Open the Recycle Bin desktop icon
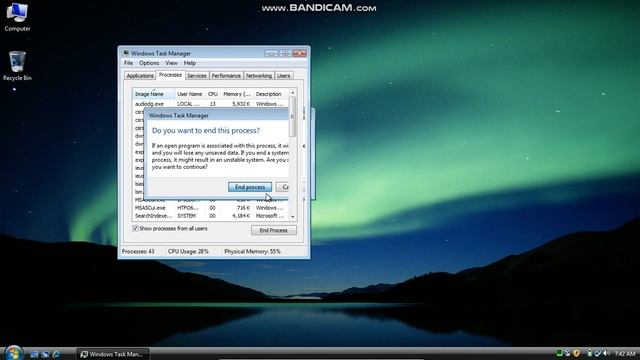 coord(17,66)
